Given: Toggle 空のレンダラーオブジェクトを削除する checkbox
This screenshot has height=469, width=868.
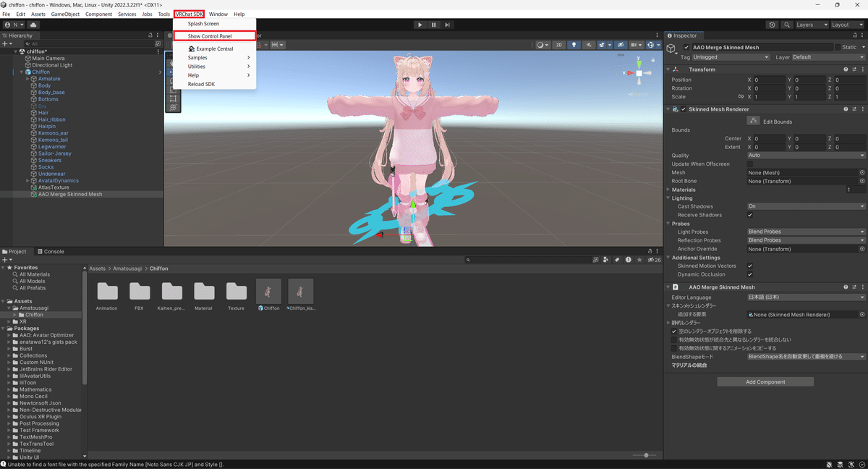Looking at the screenshot, I should pos(674,331).
